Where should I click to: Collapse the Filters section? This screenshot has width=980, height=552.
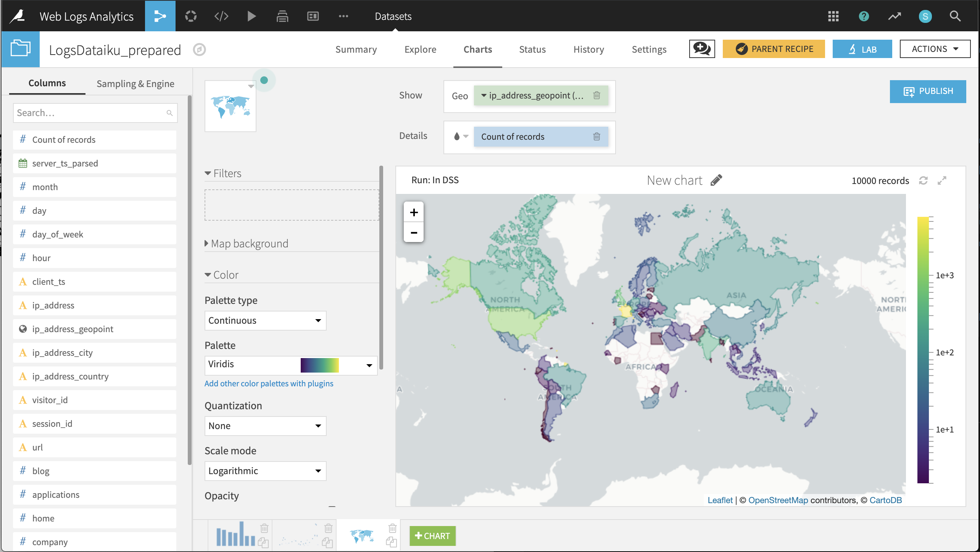(224, 173)
